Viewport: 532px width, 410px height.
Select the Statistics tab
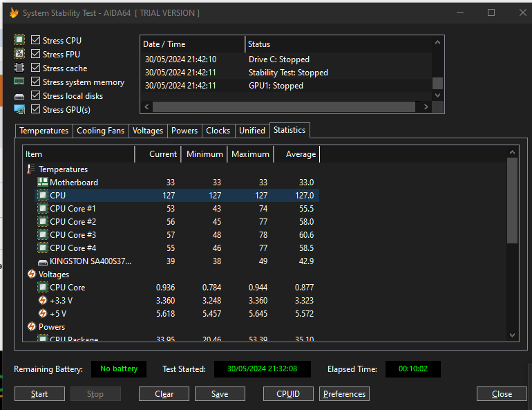click(x=289, y=130)
